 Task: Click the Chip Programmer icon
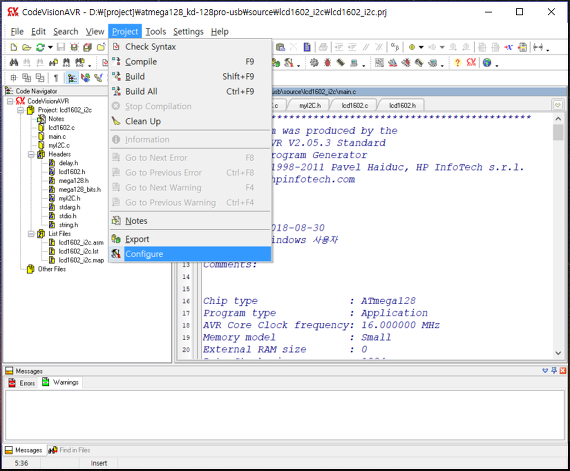click(340, 63)
